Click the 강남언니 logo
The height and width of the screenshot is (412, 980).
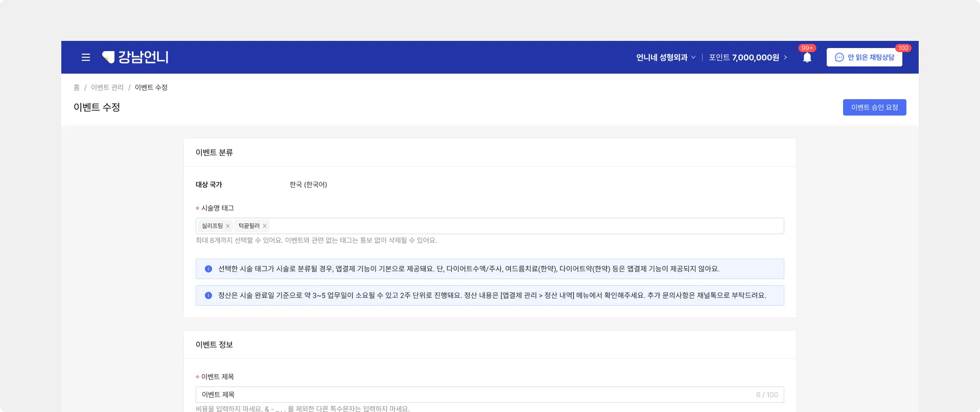135,57
